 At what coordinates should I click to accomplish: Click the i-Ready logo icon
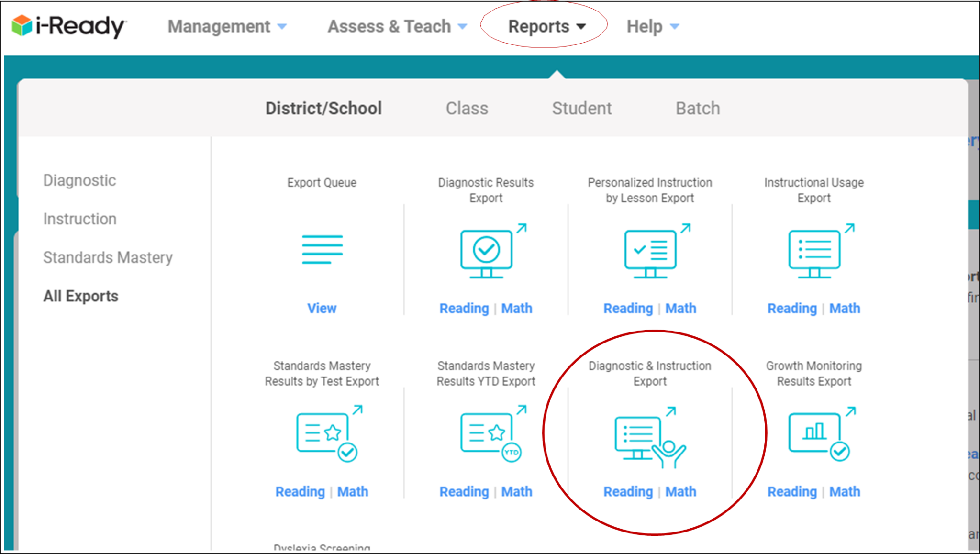pyautogui.click(x=22, y=26)
